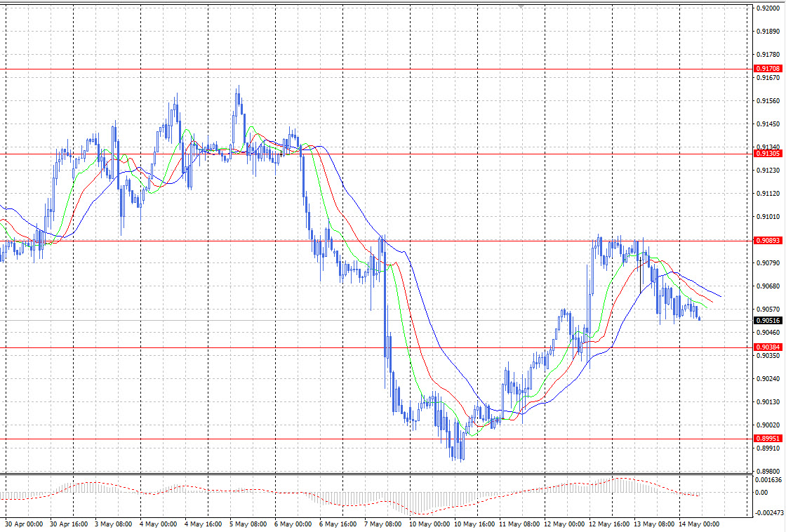This screenshot has width=786, height=532.
Task: Click the 4 May 00:00 time label
Action: pyautogui.click(x=158, y=524)
